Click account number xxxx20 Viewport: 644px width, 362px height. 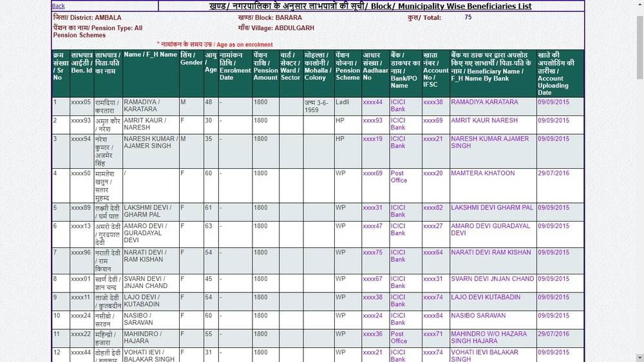[x=433, y=173]
